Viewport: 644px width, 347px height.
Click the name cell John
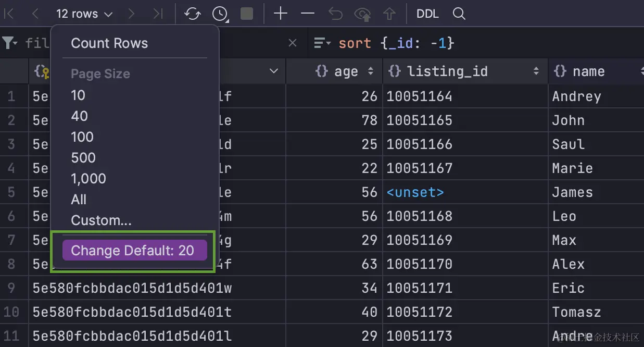[x=596, y=120]
